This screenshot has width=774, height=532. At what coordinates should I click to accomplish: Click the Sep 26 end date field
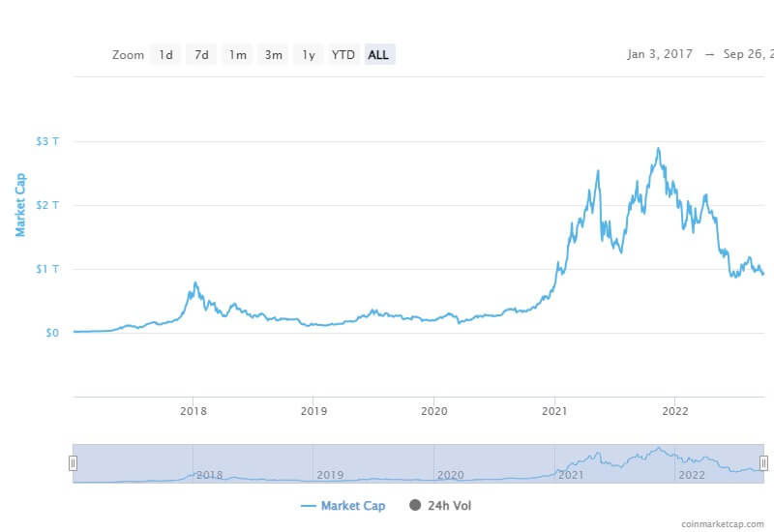(747, 54)
